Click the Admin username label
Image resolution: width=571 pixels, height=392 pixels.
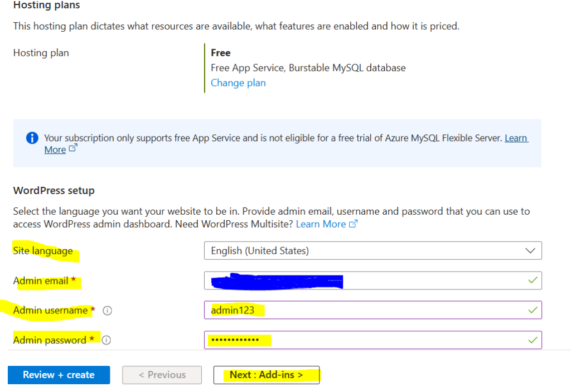point(50,311)
